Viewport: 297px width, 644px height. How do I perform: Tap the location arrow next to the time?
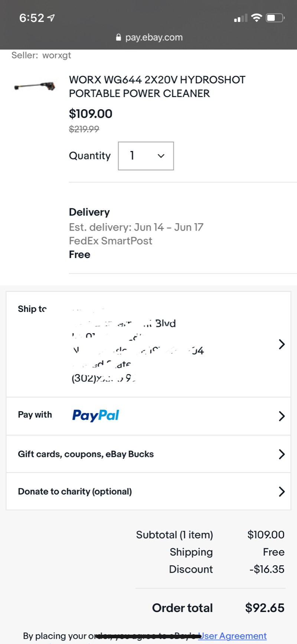tap(51, 17)
